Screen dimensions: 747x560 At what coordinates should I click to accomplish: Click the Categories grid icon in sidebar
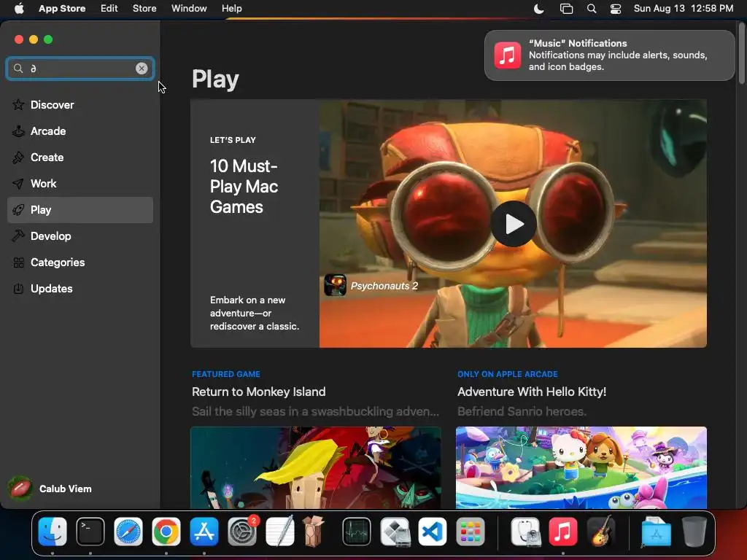click(x=18, y=262)
